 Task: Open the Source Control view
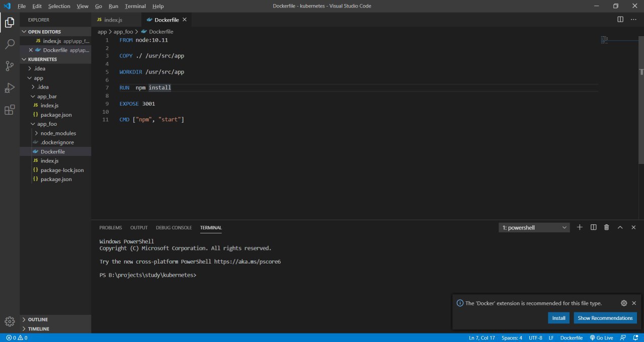(10, 66)
